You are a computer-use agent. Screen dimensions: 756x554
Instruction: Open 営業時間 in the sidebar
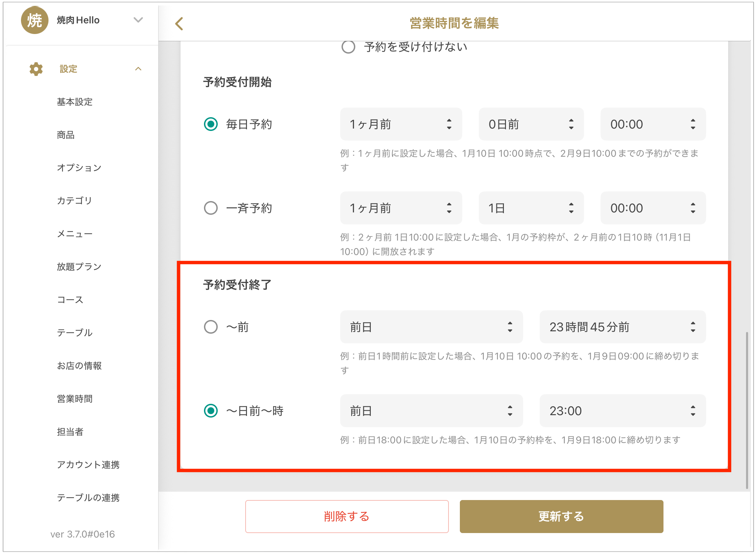point(75,399)
